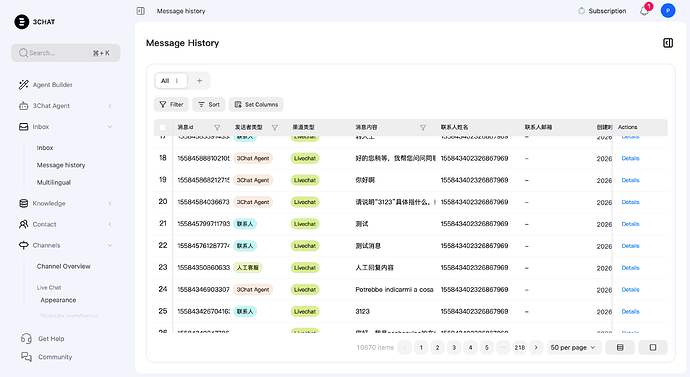Image resolution: width=690 pixels, height=377 pixels.
Task: Click the 3Chat Agent tag in row 19
Action: tap(253, 180)
